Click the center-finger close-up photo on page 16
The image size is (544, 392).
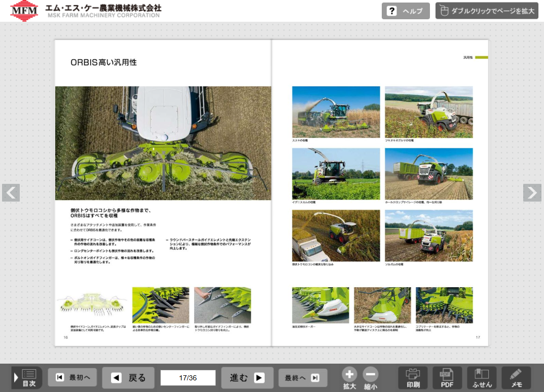coord(161,305)
